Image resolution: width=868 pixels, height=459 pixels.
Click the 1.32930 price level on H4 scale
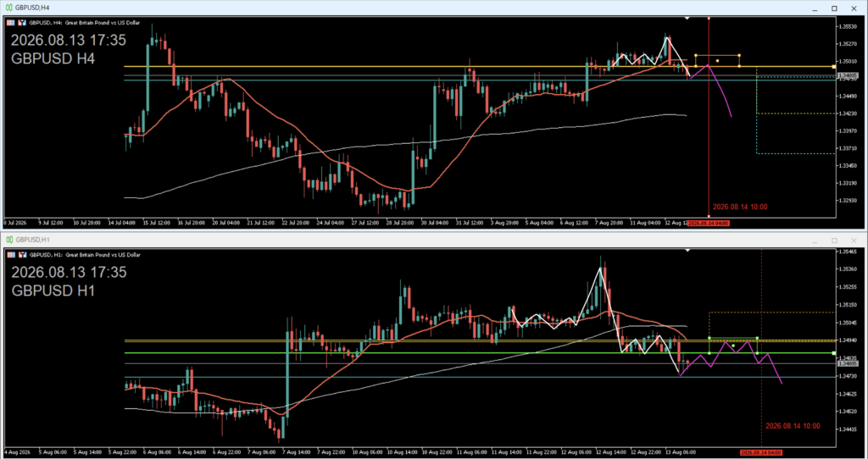(848, 200)
